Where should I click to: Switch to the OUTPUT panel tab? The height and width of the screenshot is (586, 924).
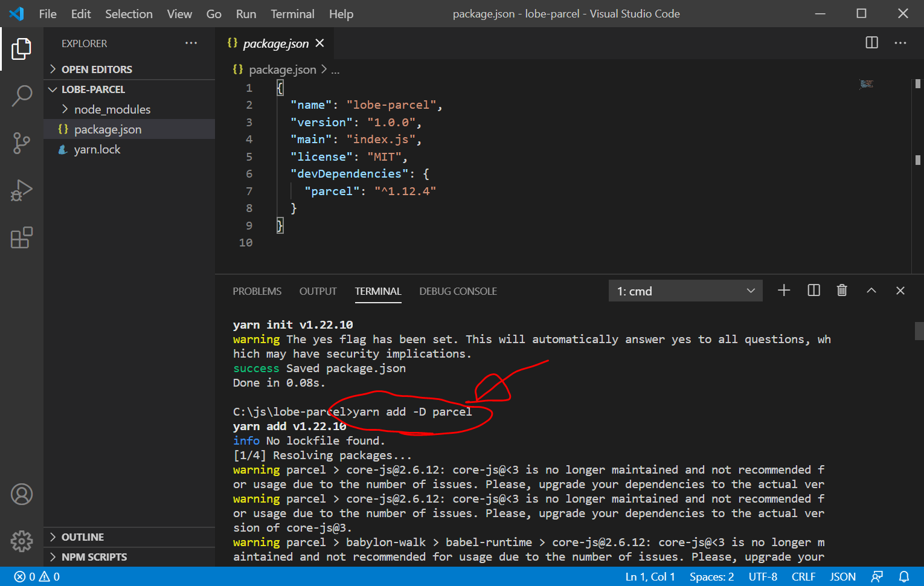click(318, 291)
